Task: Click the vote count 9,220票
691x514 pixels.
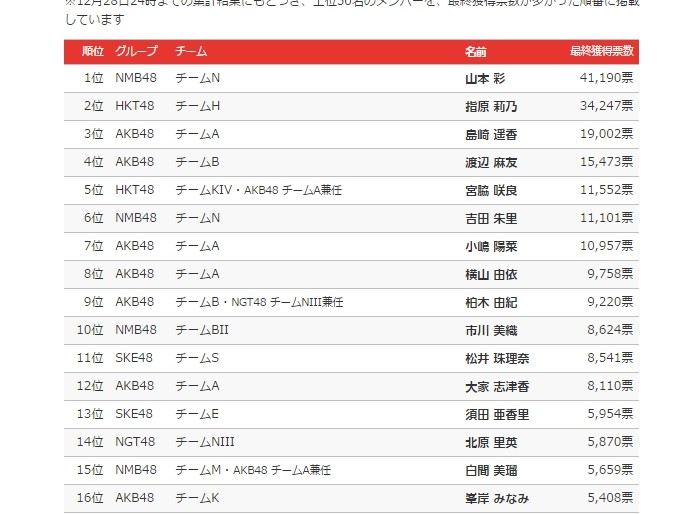Action: click(x=610, y=302)
